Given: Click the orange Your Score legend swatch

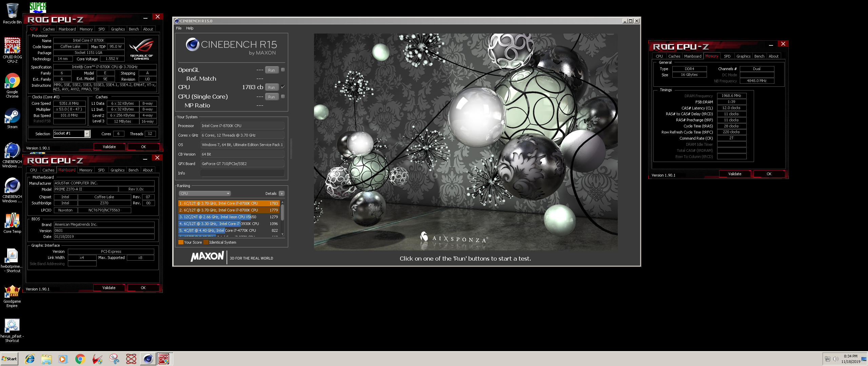Looking at the screenshot, I should click(181, 242).
